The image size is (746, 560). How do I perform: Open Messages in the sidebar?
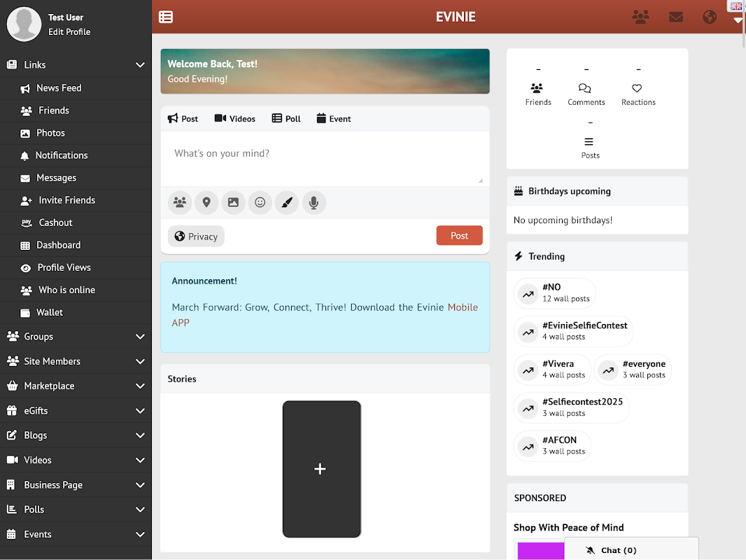[76, 178]
